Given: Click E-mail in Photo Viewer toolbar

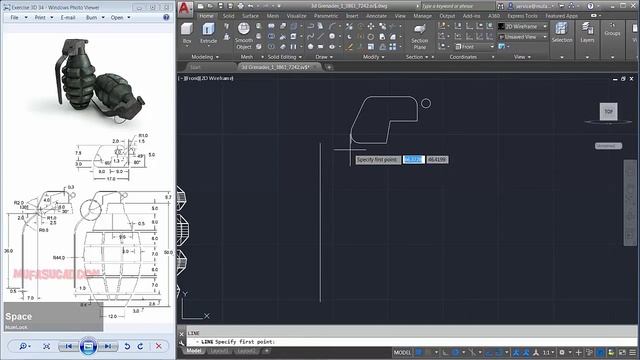Looking at the screenshot, I should pyautogui.click(x=68, y=18).
